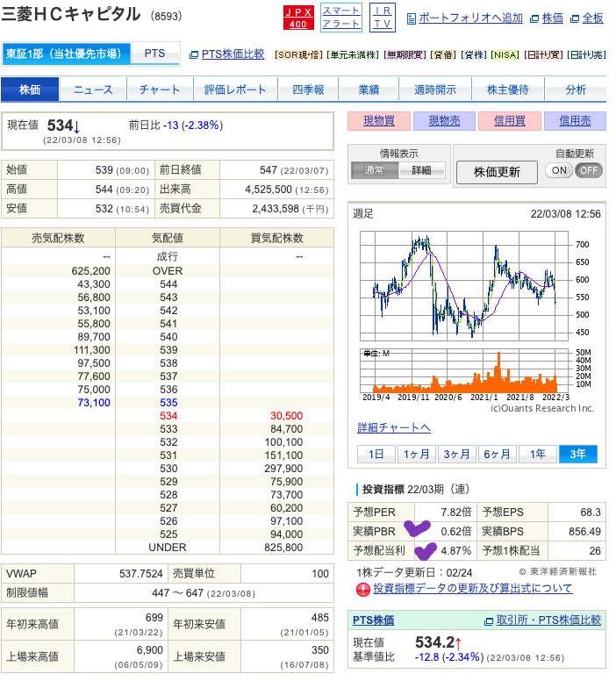
Task: Click the 525 price in 気配値 column
Action: click(168, 534)
